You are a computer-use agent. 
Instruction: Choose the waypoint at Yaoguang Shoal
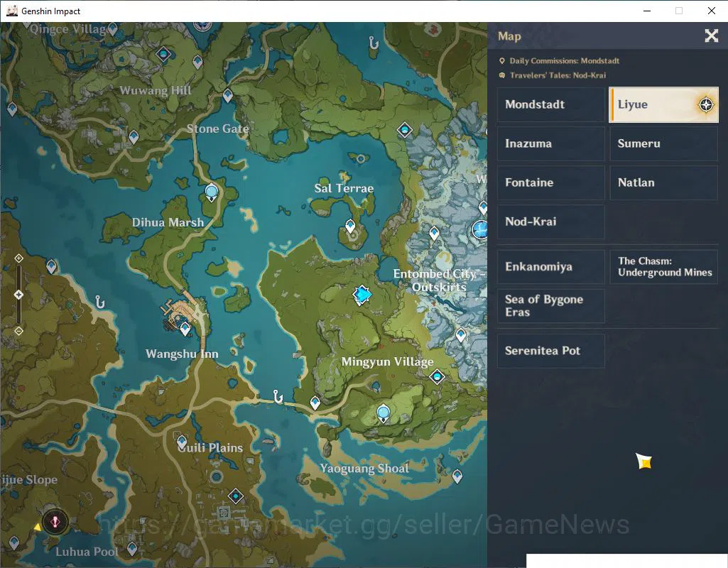(x=457, y=476)
